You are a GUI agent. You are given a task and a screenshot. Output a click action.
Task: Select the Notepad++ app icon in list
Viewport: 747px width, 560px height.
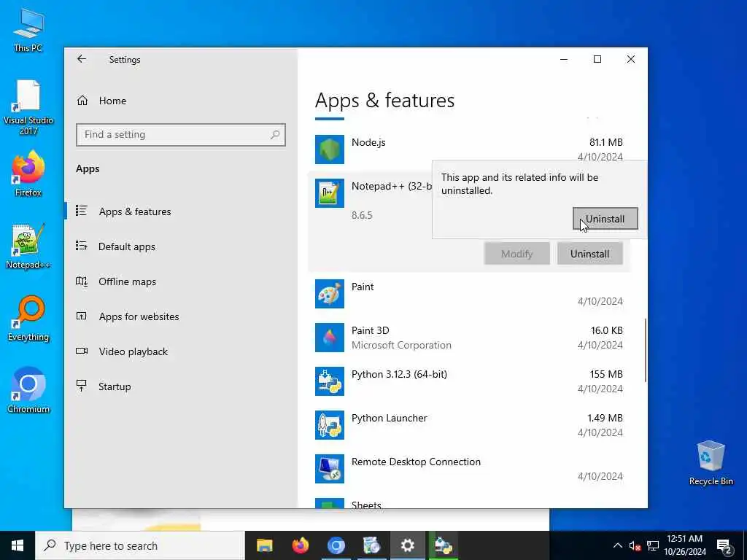pyautogui.click(x=330, y=192)
